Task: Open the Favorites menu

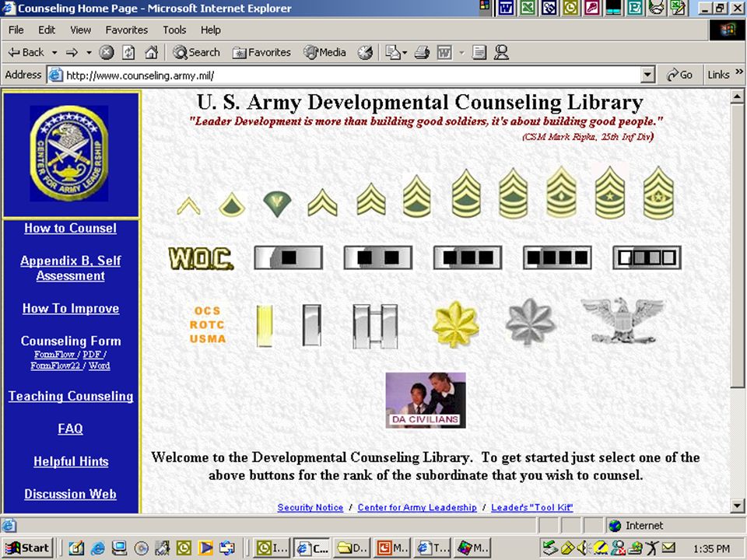Action: pyautogui.click(x=127, y=30)
